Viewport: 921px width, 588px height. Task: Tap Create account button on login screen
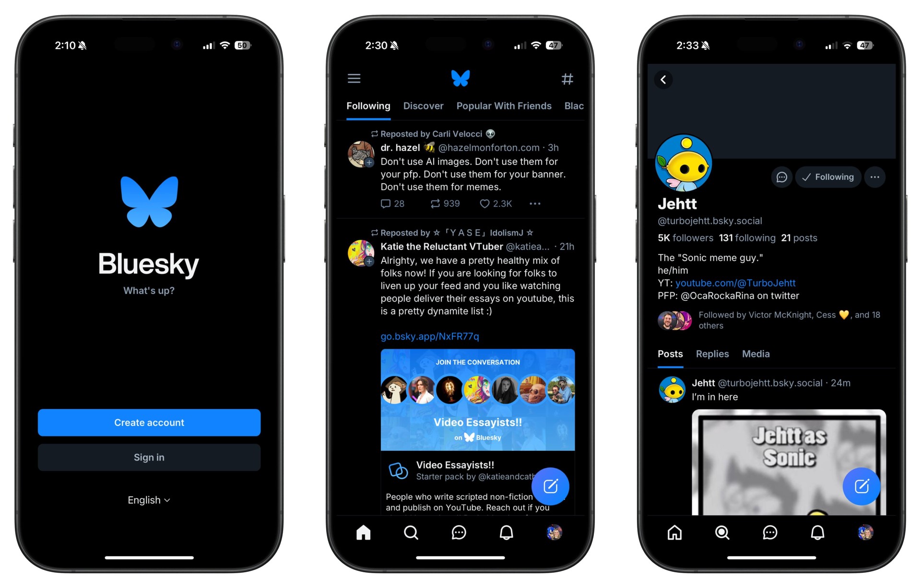[x=148, y=422]
